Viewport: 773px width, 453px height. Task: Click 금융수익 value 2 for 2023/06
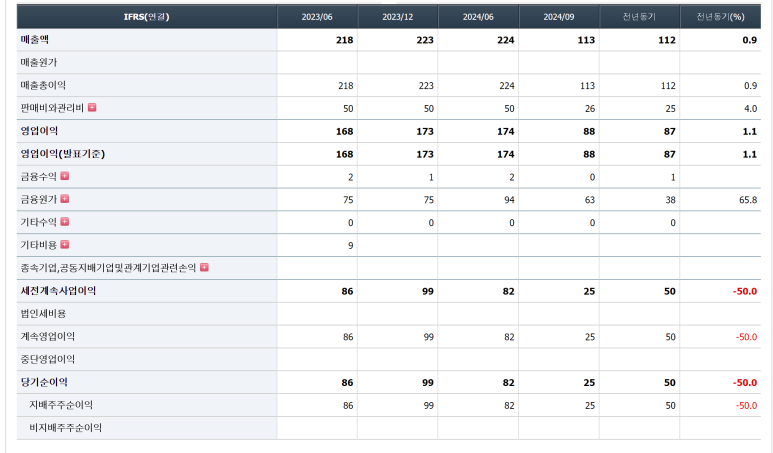(351, 177)
